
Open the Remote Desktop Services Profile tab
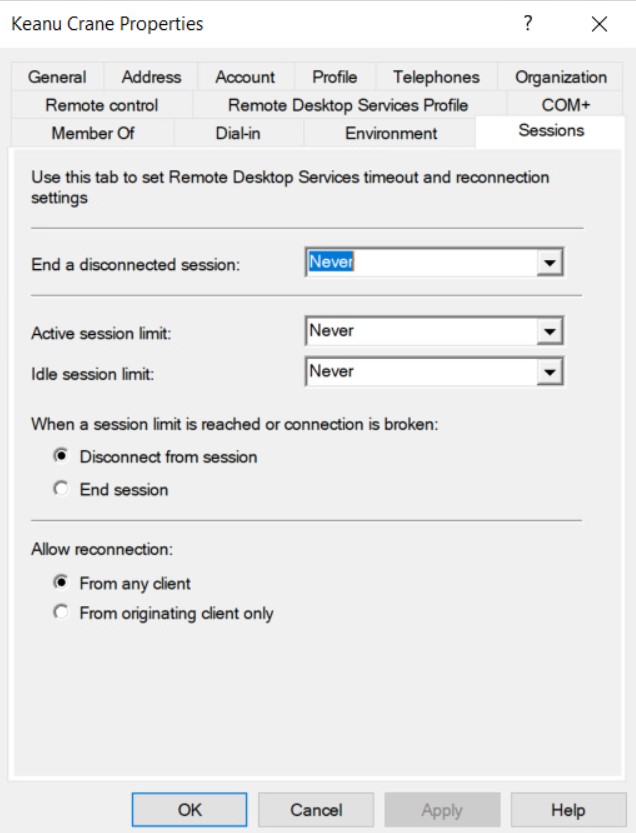(347, 105)
